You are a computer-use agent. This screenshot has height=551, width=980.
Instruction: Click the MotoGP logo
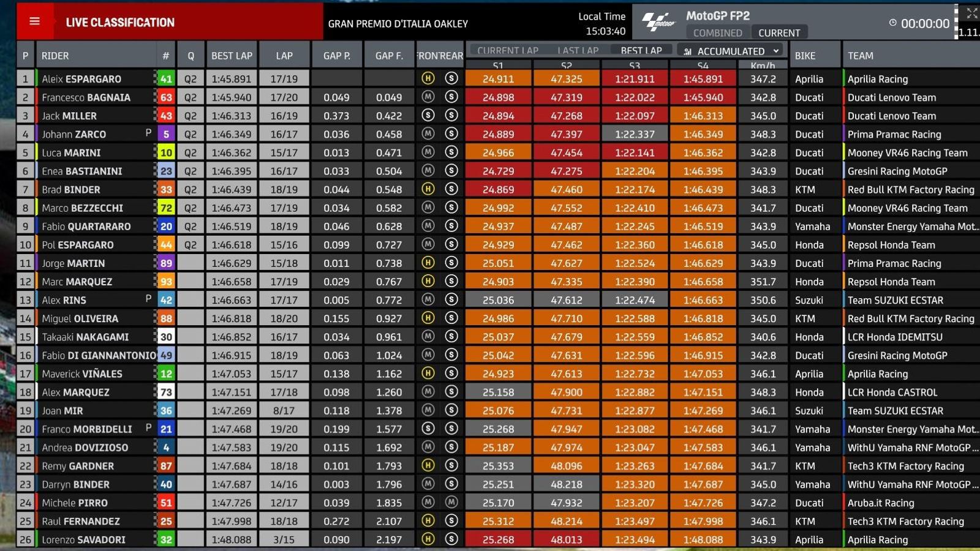658,23
